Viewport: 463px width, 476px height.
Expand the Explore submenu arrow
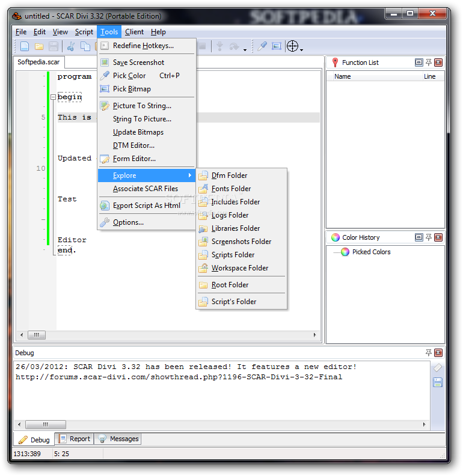(x=190, y=175)
